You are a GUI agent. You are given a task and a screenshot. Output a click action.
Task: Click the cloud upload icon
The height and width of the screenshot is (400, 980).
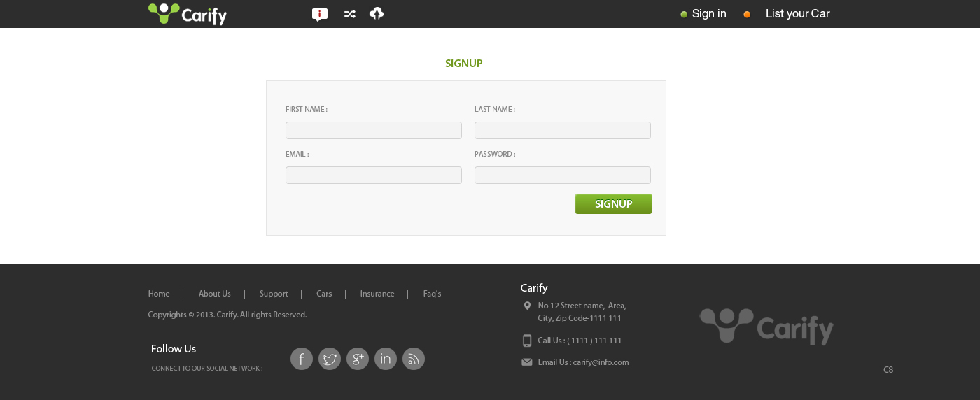point(377,13)
